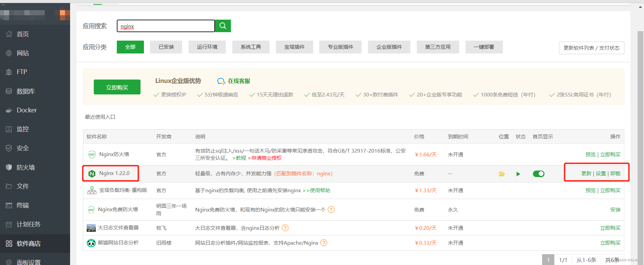This screenshot has width=644, height=265.
Task: Click 立即购买 for 宝塔负载均衡-重构版
Action: tap(610, 191)
